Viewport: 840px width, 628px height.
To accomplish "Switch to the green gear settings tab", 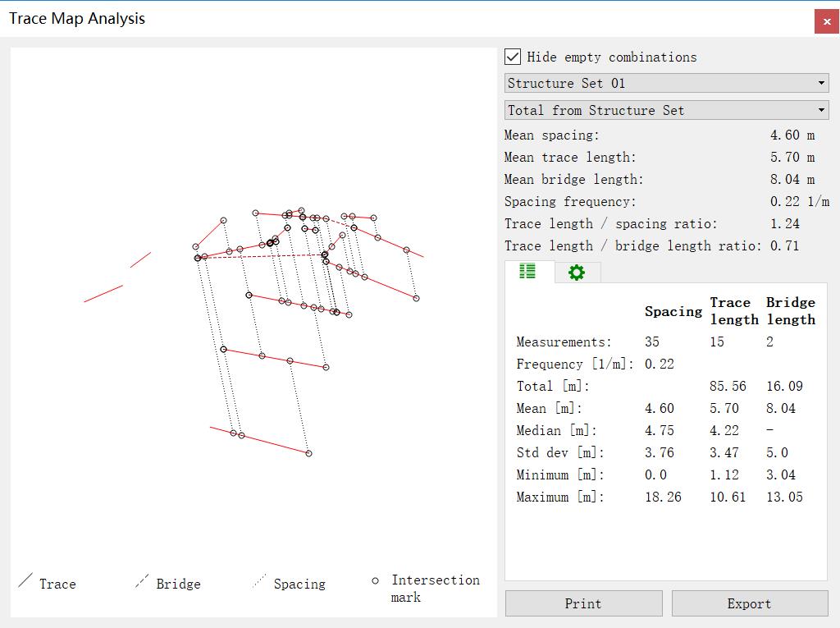I will (577, 273).
